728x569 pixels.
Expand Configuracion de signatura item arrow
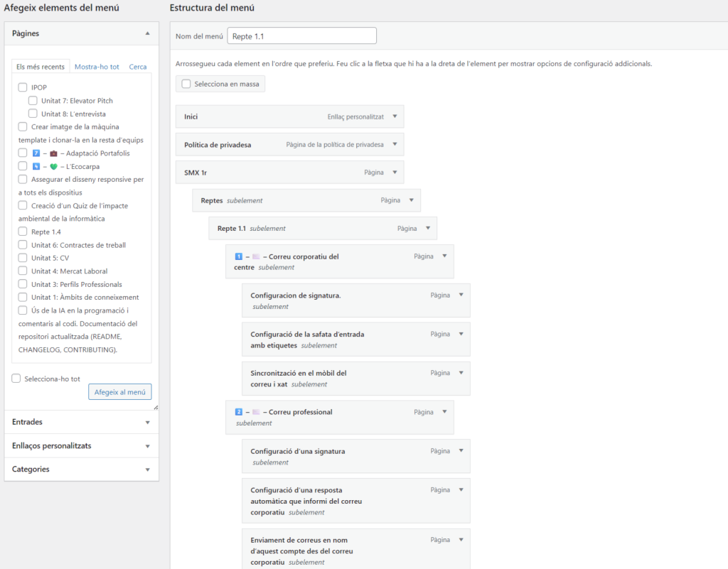461,295
